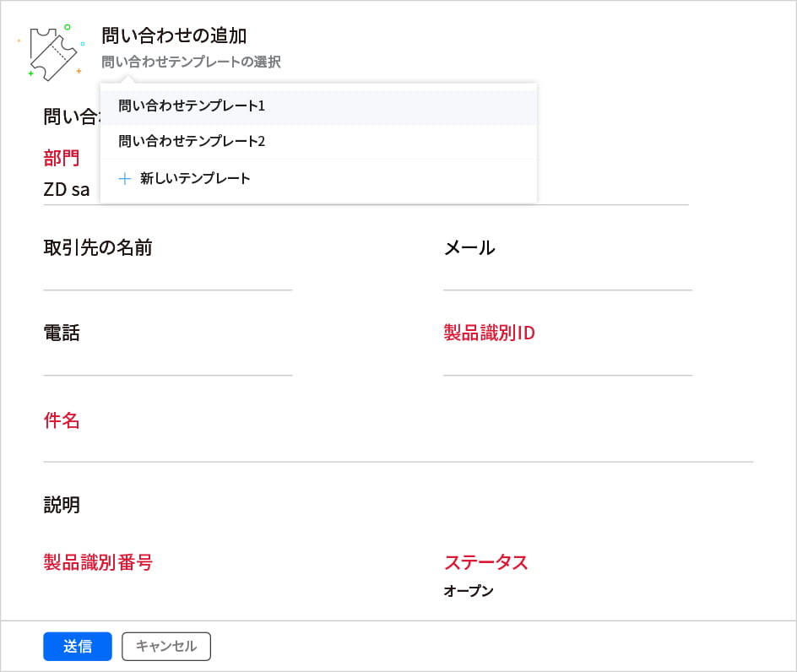Choose 問い合わせテンプレート2 from the list
This screenshot has height=672, width=797.
pyautogui.click(x=192, y=142)
